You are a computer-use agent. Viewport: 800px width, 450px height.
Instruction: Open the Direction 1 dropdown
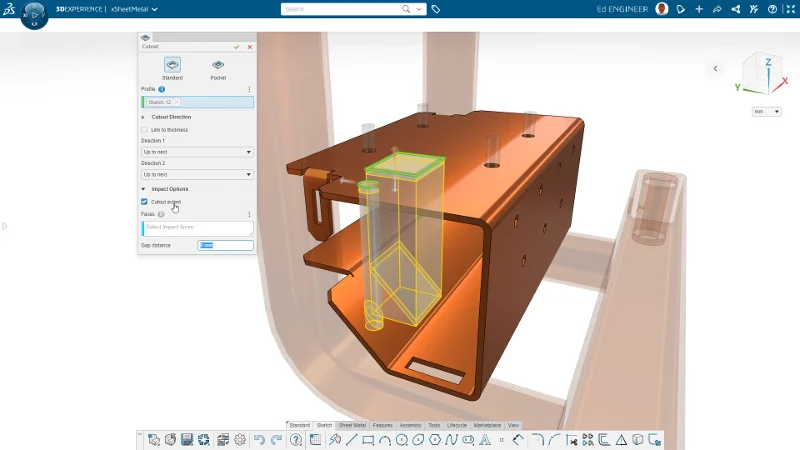click(197, 152)
